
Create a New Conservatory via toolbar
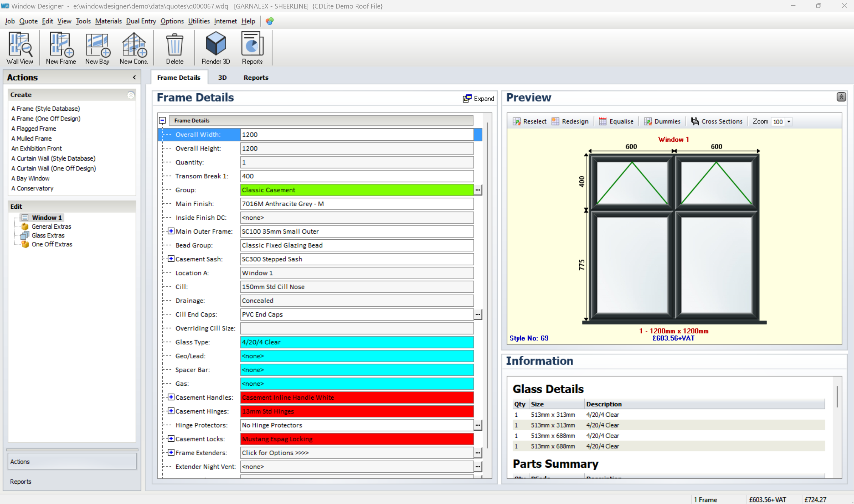tap(134, 48)
